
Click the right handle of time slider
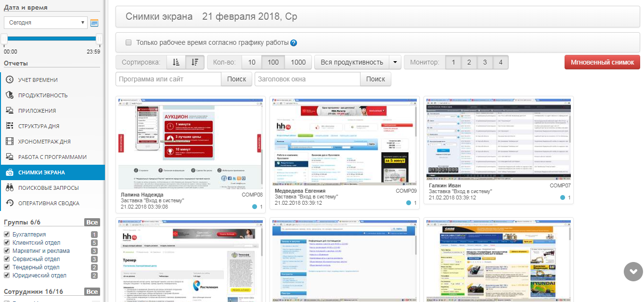click(x=99, y=39)
